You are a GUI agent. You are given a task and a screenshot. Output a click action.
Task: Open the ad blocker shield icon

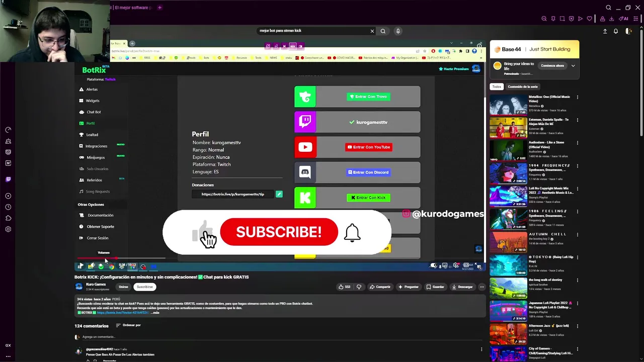point(571,19)
